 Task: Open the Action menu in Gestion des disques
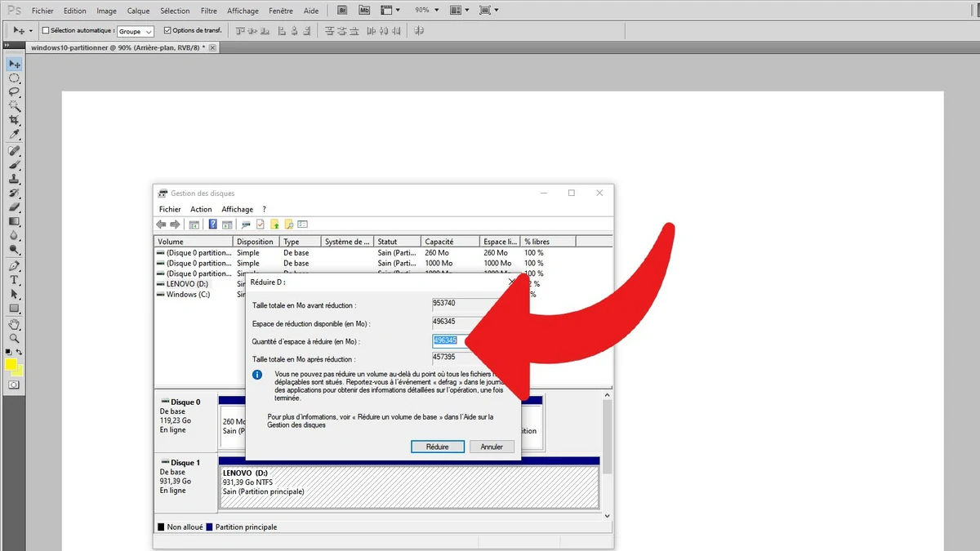(201, 209)
